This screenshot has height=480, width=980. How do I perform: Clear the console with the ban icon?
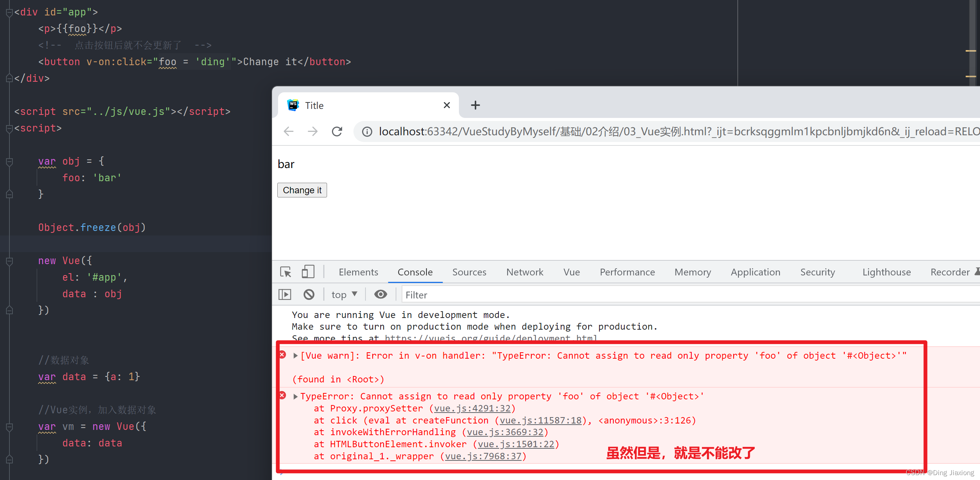pos(309,294)
